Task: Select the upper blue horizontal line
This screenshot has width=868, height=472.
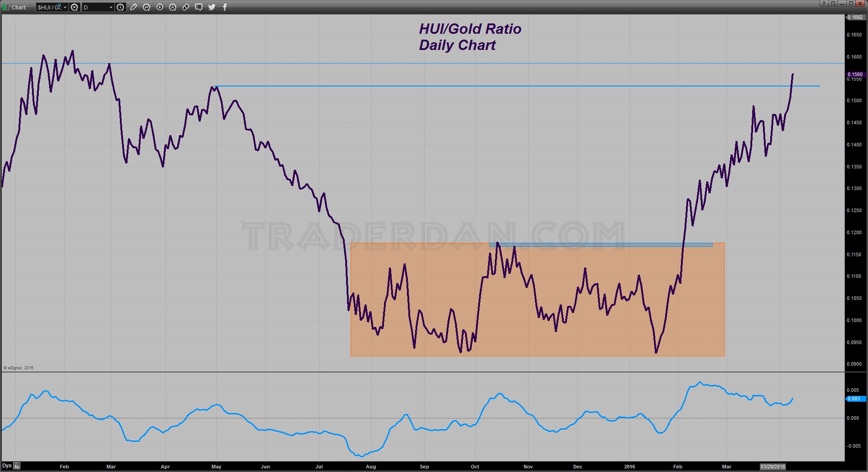Action: coord(423,64)
